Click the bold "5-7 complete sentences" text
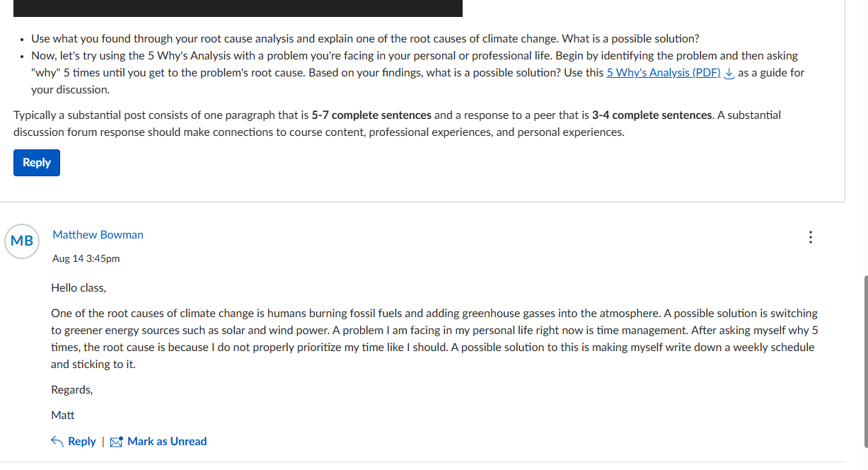 [371, 115]
